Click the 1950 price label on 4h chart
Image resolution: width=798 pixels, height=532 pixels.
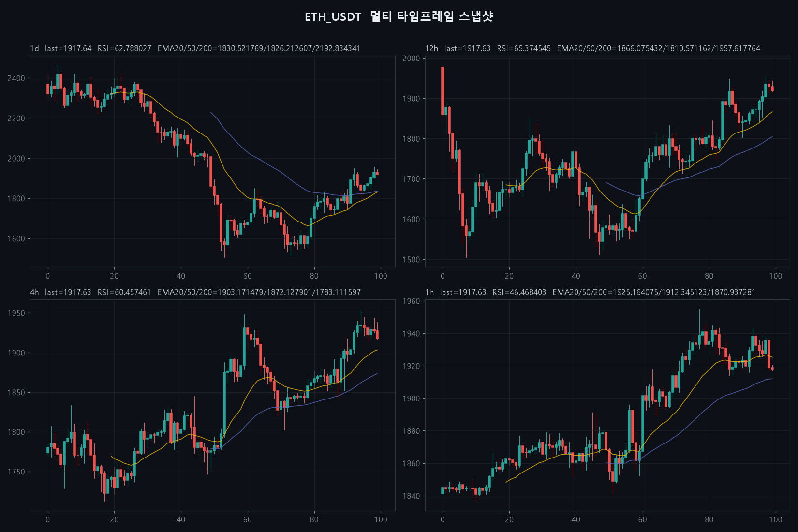[16, 313]
